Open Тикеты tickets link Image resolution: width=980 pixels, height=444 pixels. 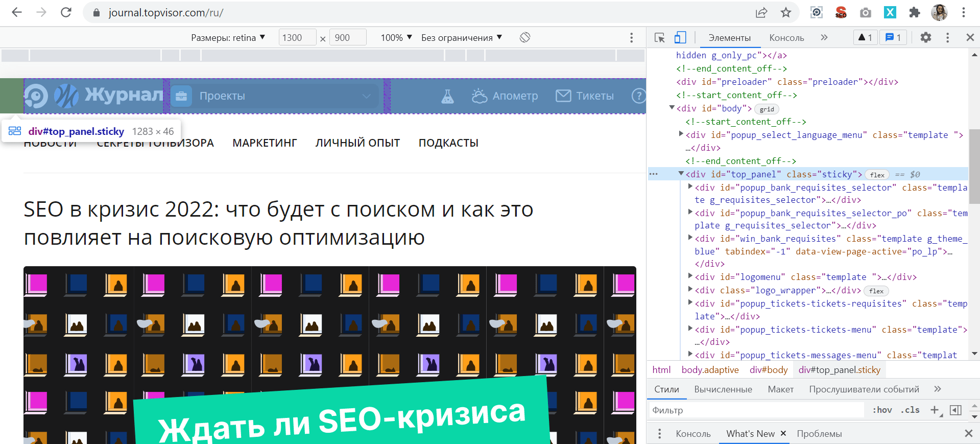click(x=585, y=96)
